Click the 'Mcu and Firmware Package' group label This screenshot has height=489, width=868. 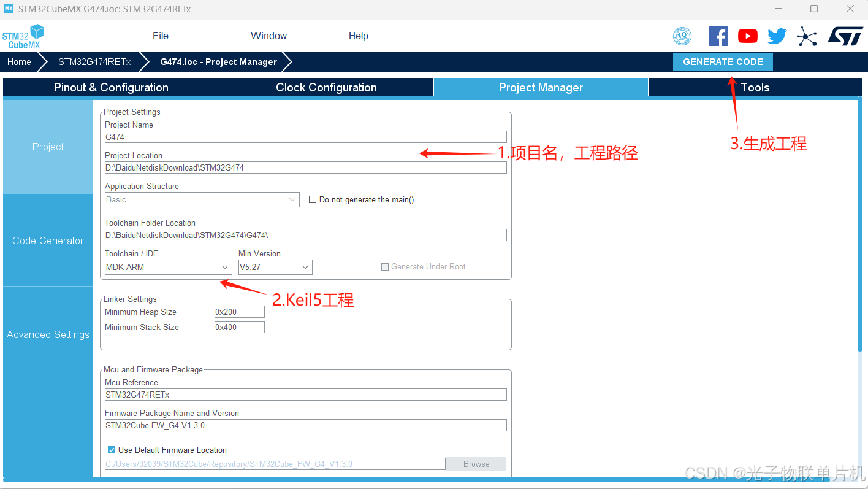point(153,369)
